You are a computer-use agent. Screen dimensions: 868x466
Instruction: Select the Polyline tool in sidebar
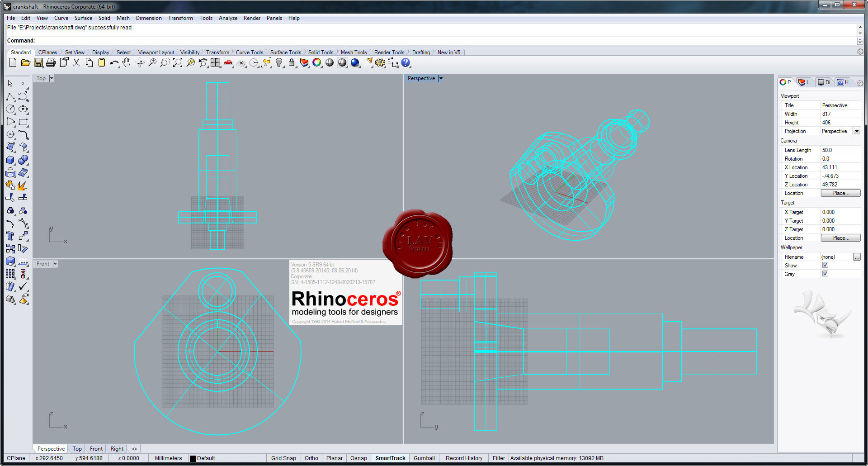[x=10, y=96]
